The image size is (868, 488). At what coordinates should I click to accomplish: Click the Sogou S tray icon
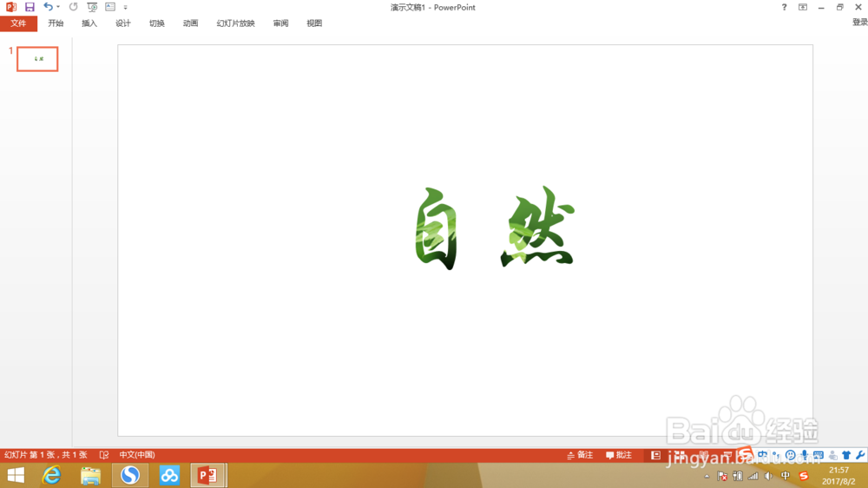coord(804,476)
